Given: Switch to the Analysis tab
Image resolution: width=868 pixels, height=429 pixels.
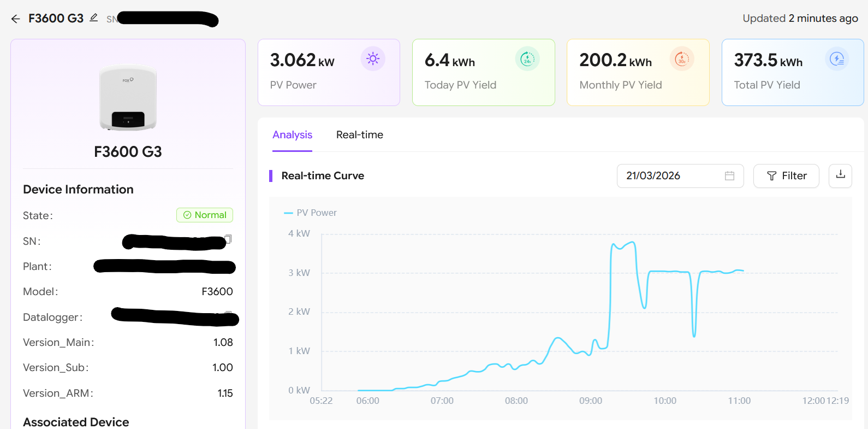Looking at the screenshot, I should pos(292,135).
